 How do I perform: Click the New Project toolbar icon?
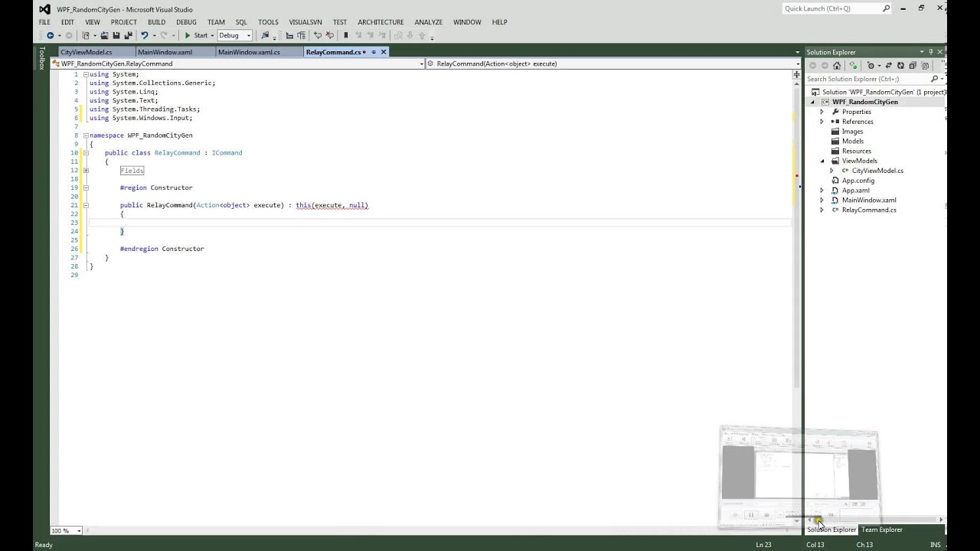click(85, 35)
